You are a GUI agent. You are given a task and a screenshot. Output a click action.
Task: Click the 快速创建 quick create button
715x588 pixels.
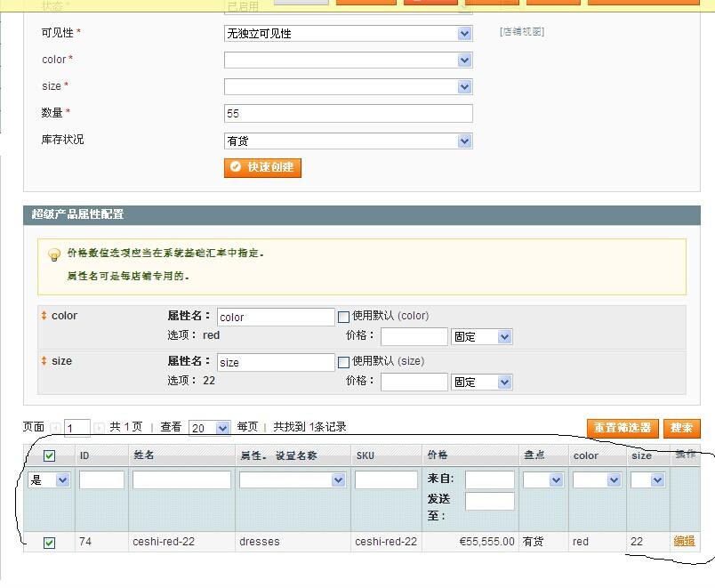click(262, 167)
